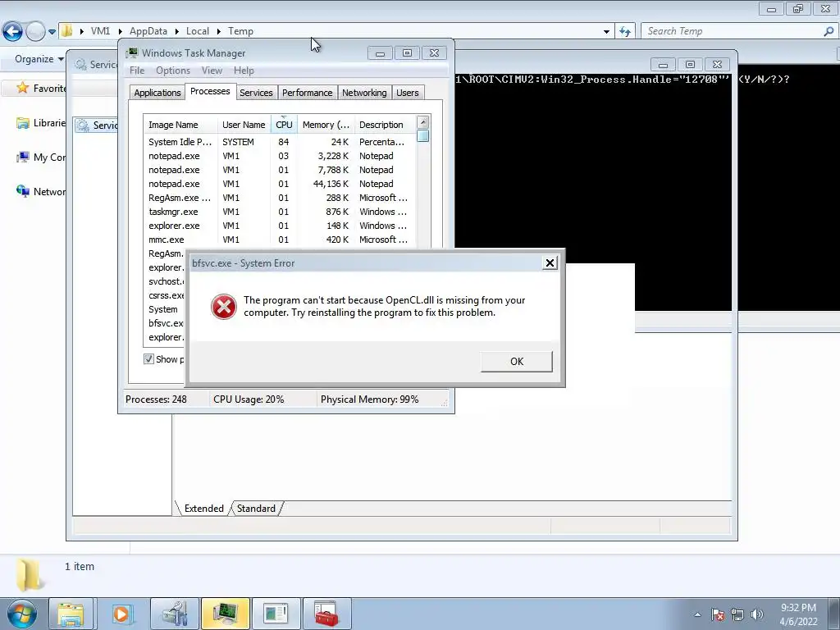This screenshot has width=840, height=630.
Task: Switch to the Performance tab
Action: (307, 93)
